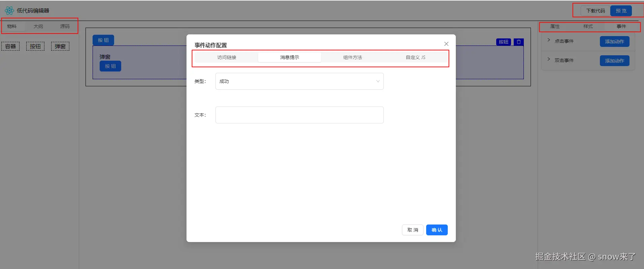Click the 下载代码 button

click(596, 11)
